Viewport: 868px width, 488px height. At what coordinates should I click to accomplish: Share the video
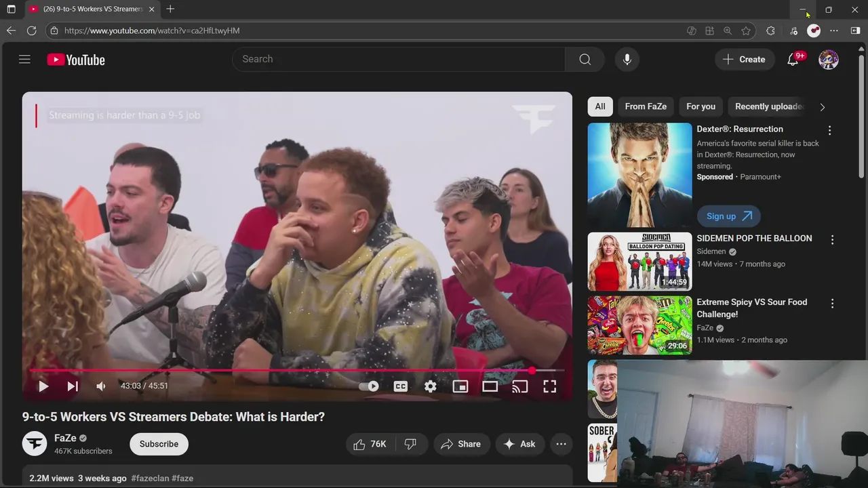pyautogui.click(x=461, y=444)
